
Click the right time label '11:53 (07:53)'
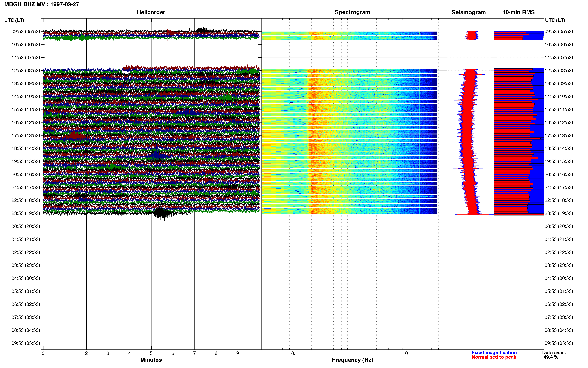(x=559, y=57)
